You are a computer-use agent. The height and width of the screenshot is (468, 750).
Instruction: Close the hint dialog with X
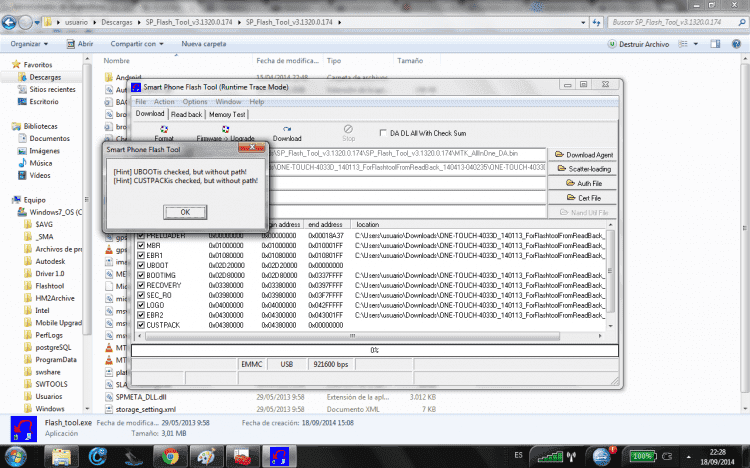(252, 147)
